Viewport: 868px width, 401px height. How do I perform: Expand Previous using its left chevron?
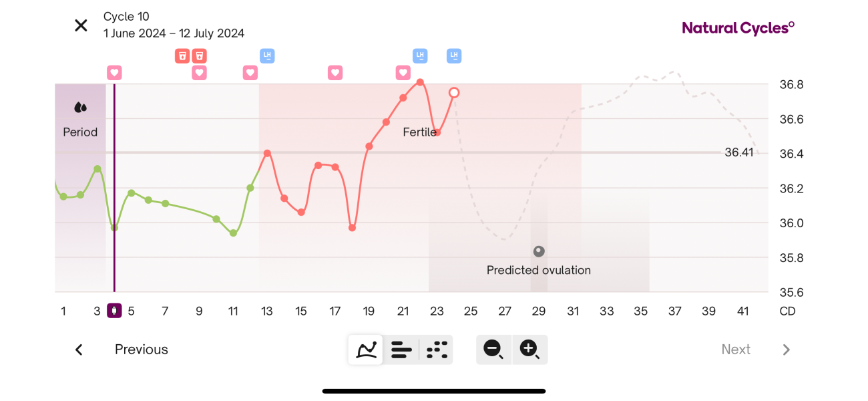[78, 350]
